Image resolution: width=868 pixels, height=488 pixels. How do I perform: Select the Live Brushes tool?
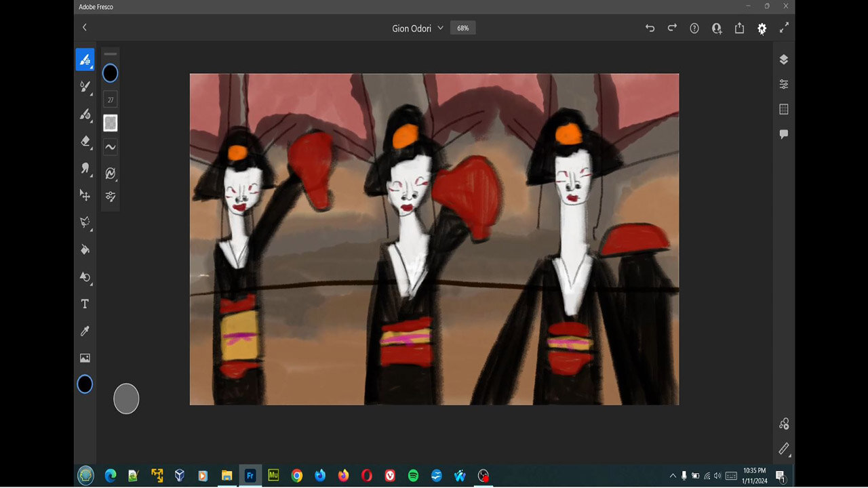click(x=85, y=87)
